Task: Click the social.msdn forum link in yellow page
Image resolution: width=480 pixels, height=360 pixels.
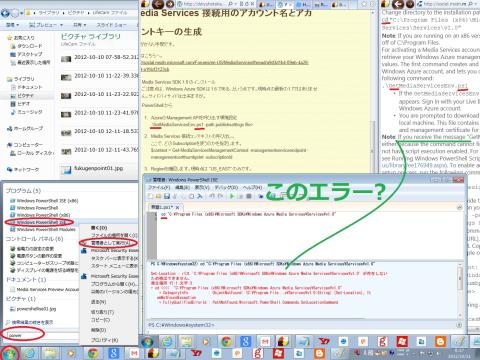Action: coord(224,66)
